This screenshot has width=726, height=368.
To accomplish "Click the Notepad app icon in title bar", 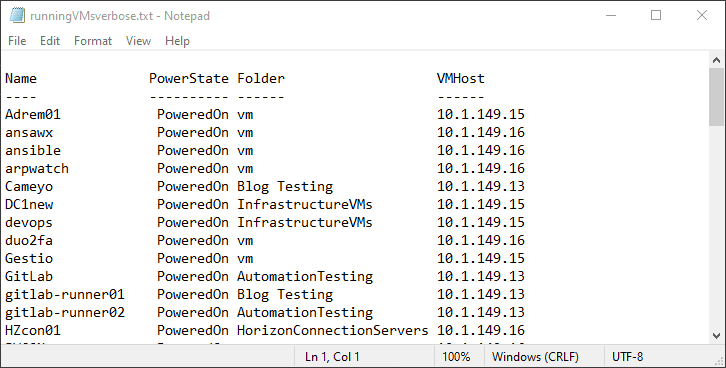I will [17, 15].
